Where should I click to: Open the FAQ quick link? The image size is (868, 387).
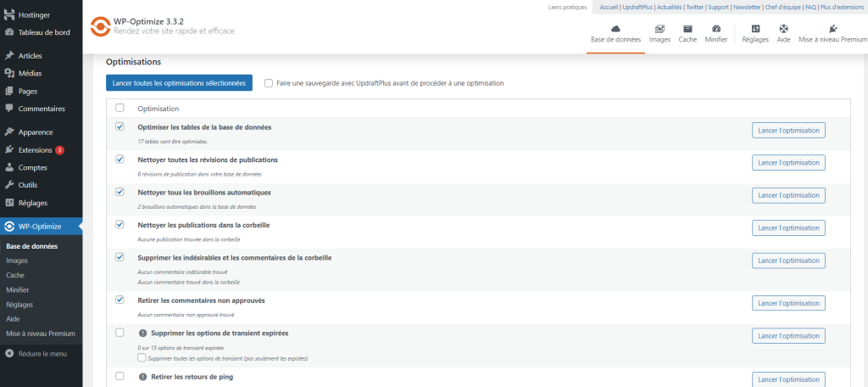tap(811, 7)
